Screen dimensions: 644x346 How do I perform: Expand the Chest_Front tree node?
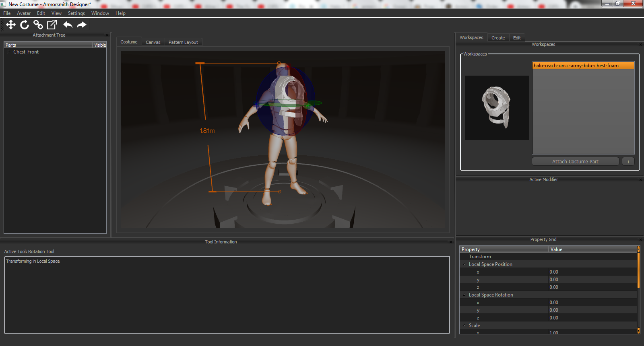(8, 52)
